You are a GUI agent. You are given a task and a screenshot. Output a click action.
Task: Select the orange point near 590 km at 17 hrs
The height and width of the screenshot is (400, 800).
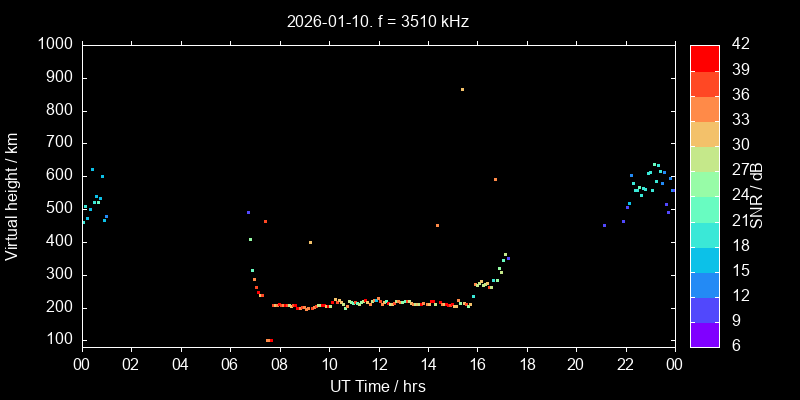click(x=495, y=180)
